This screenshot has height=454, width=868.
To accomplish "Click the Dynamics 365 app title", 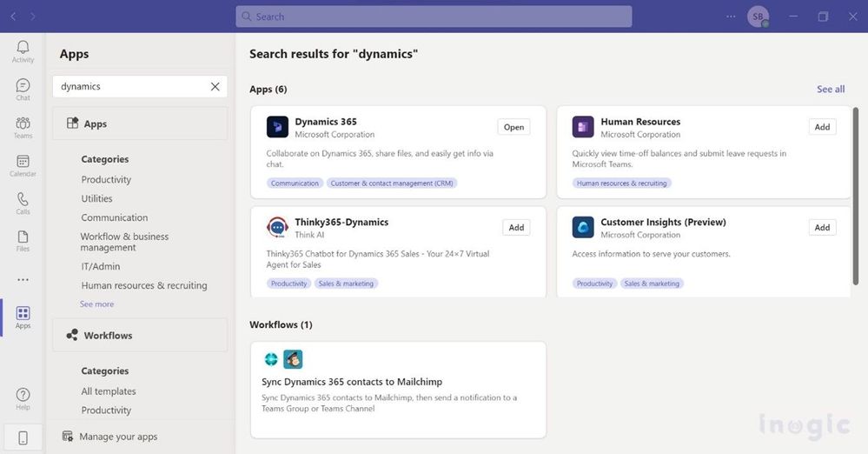I will pos(326,122).
